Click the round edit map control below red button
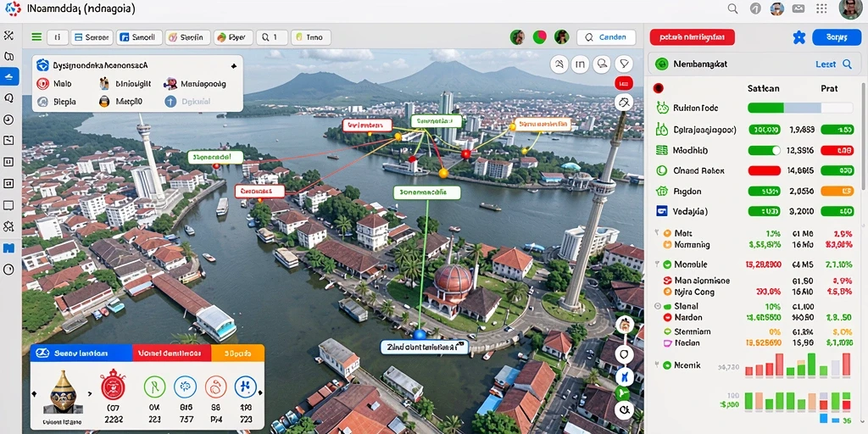The width and height of the screenshot is (868, 434). click(x=624, y=103)
